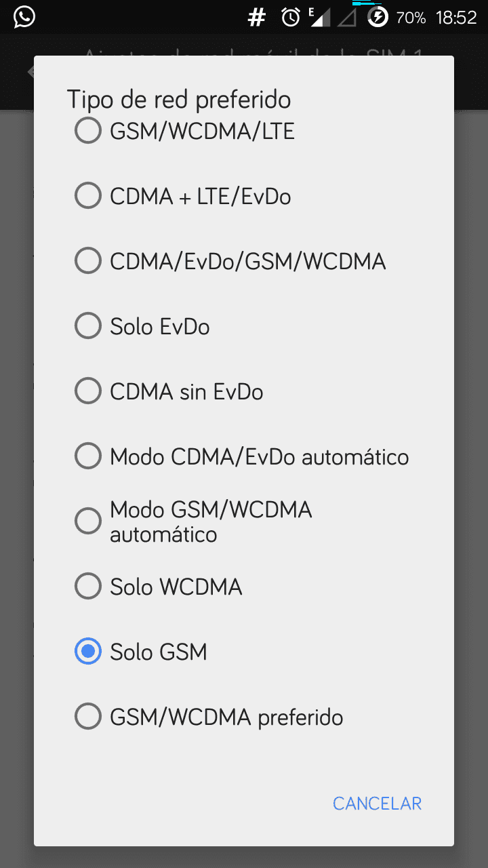Viewport: 488px width, 868px height.
Task: Select CDMA sin EvDo radio button
Action: [244, 391]
